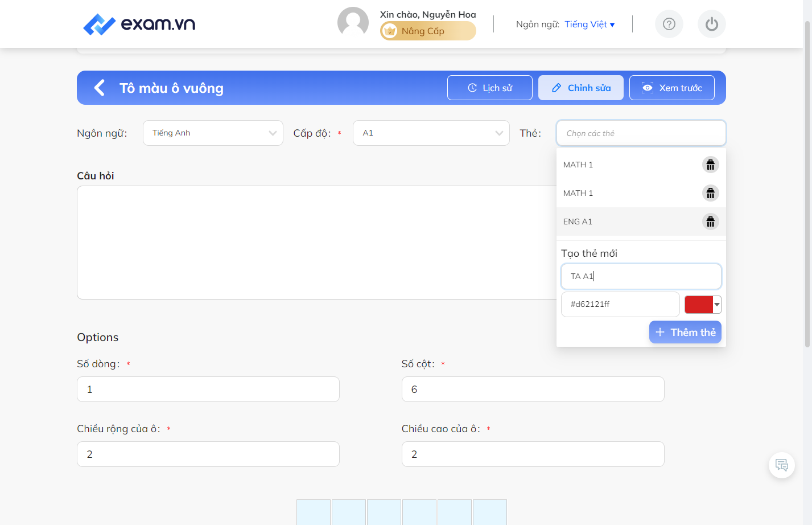This screenshot has width=812, height=525.
Task: Click the #d62121ff hex color field
Action: pos(620,304)
